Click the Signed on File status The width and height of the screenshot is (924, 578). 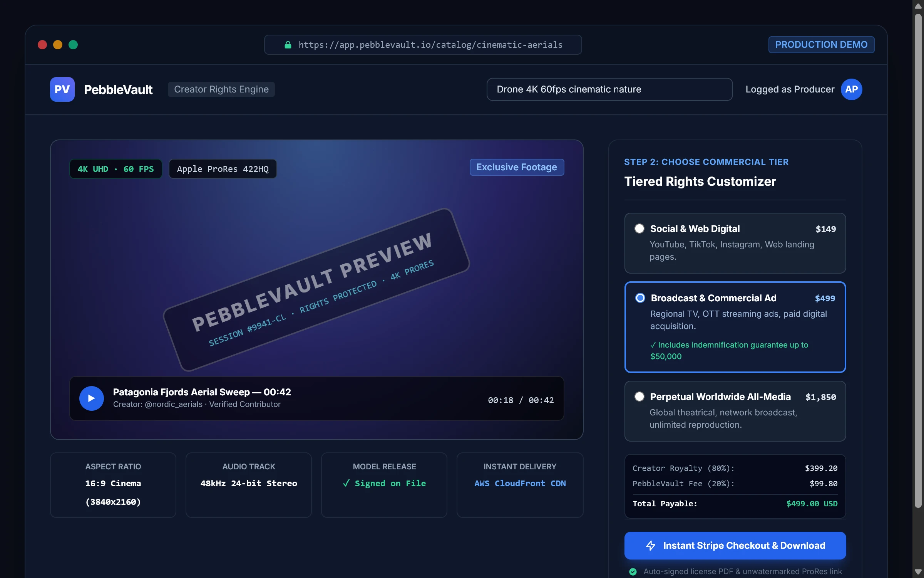tap(384, 483)
